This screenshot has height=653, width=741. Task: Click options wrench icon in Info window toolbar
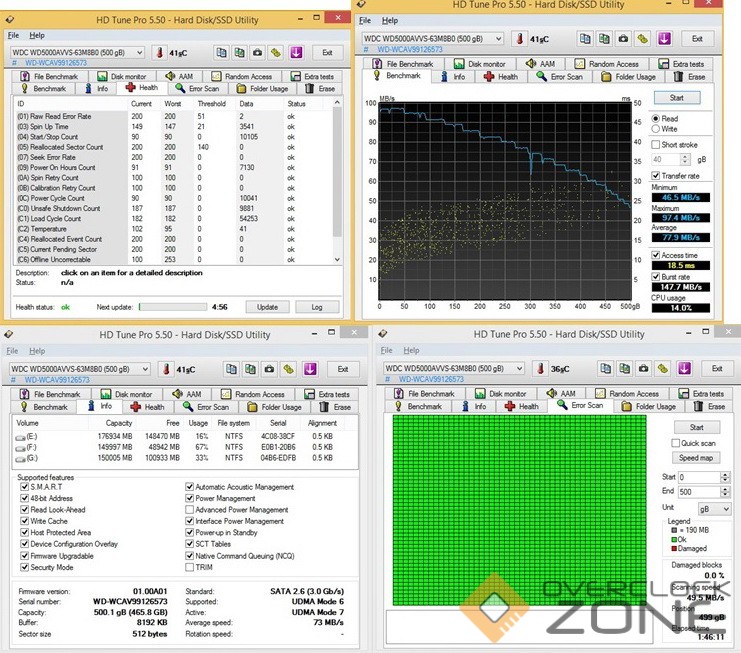tap(288, 369)
